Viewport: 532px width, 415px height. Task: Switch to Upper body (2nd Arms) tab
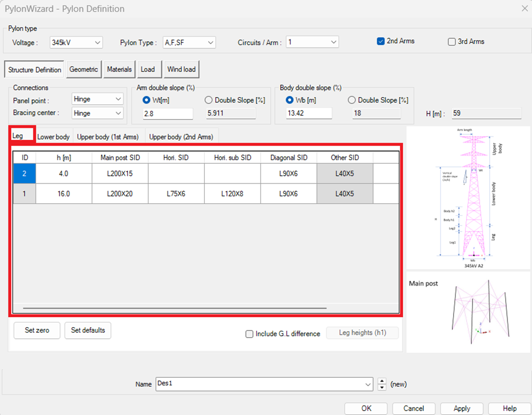pyautogui.click(x=181, y=137)
